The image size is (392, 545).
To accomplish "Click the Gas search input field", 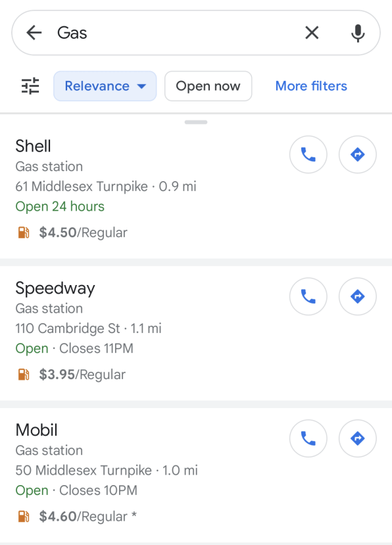I will click(x=176, y=33).
